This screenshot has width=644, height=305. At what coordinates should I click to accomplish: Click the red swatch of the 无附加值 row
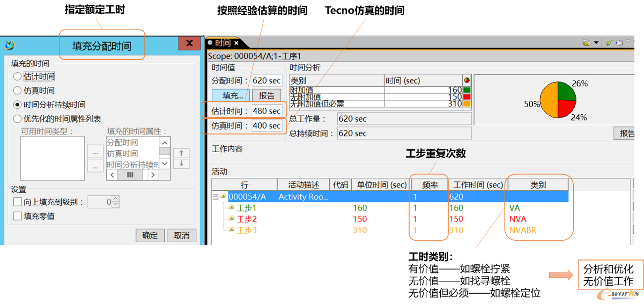[x=466, y=97]
